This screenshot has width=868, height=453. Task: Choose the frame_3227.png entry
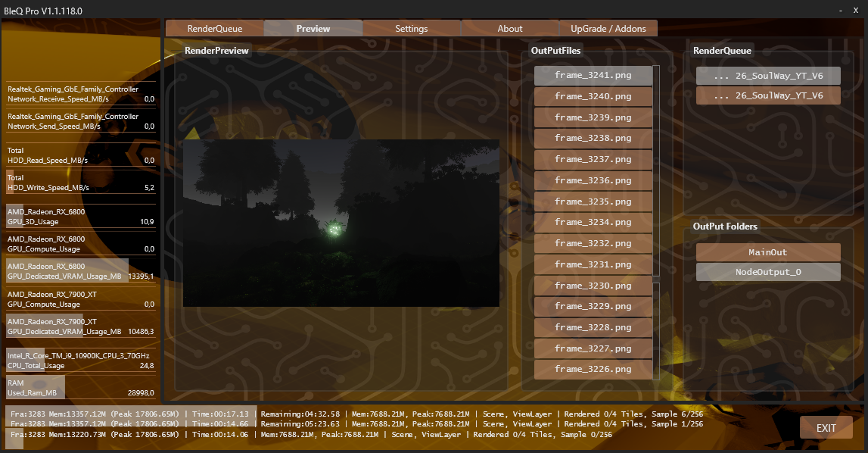[x=593, y=348]
